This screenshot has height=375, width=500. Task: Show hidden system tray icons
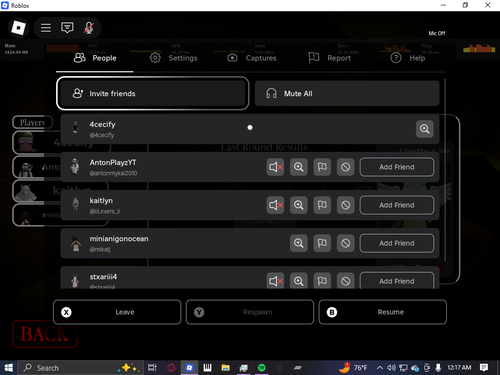[380, 368]
